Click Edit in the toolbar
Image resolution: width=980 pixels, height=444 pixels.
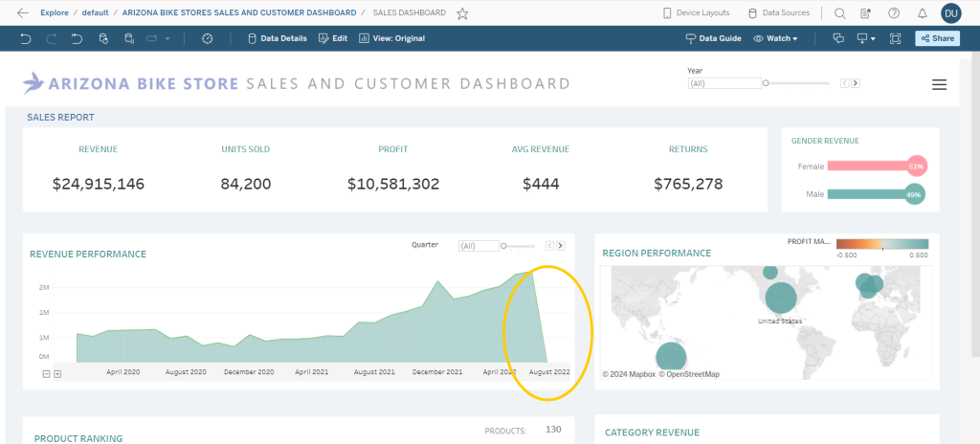[333, 38]
